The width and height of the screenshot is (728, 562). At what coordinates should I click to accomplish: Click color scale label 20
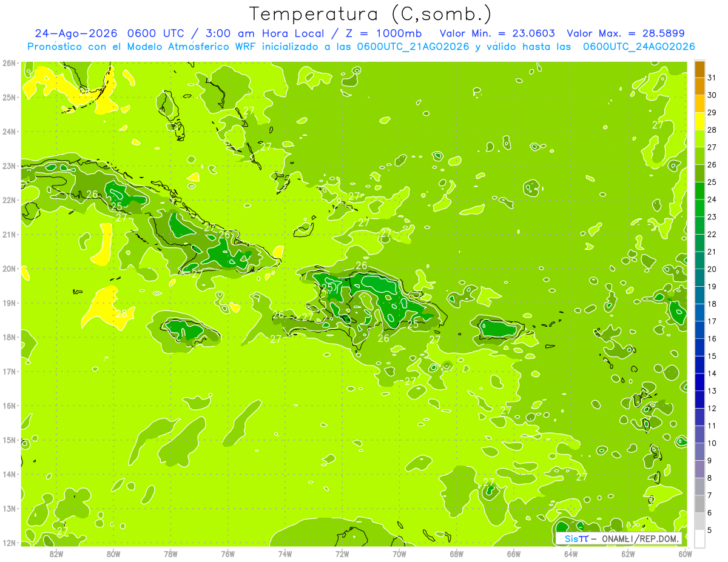coord(712,269)
